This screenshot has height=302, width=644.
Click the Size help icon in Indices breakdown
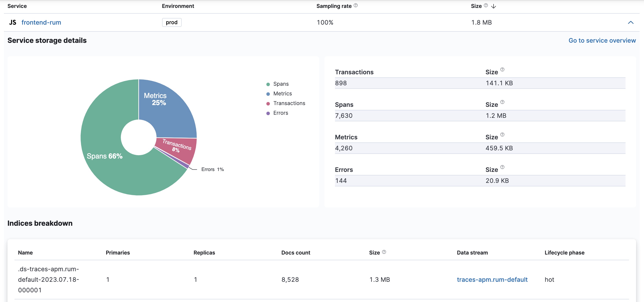point(384,252)
